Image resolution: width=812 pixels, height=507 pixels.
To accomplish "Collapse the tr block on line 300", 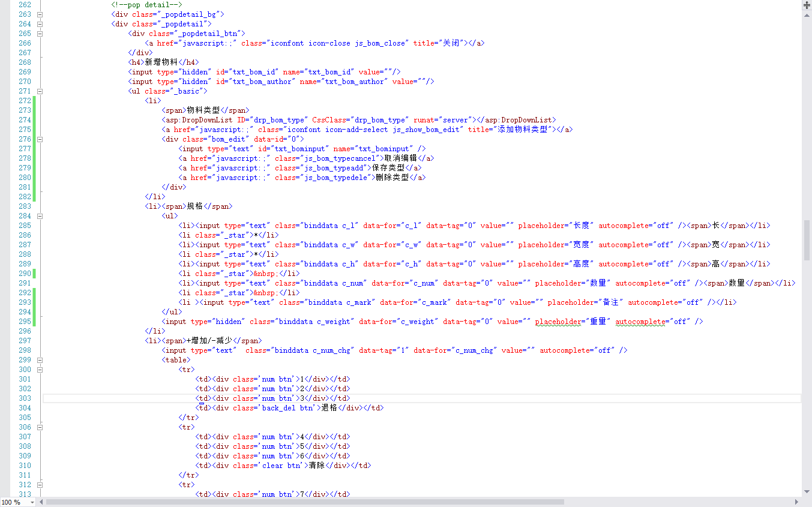I will tap(40, 370).
